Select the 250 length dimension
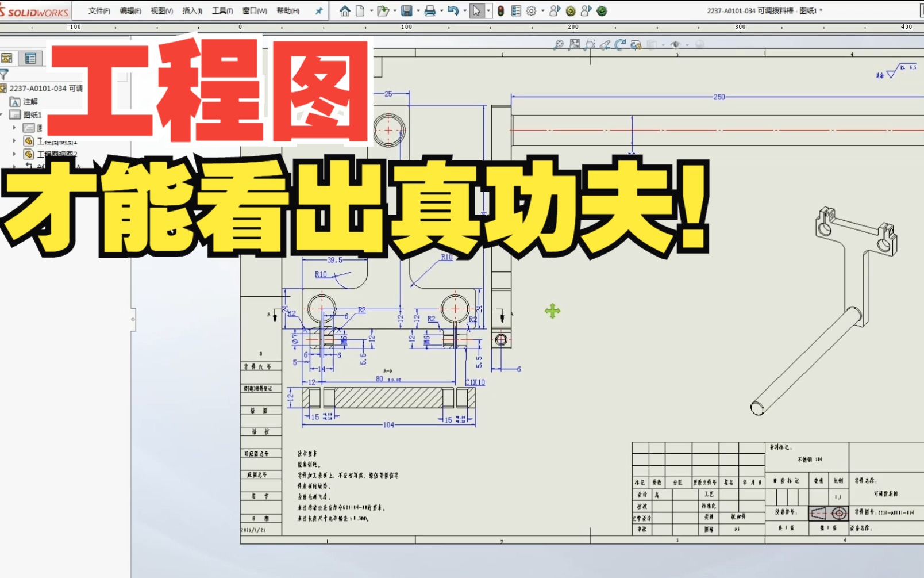Viewport: 924px width, 578px height. click(x=719, y=97)
